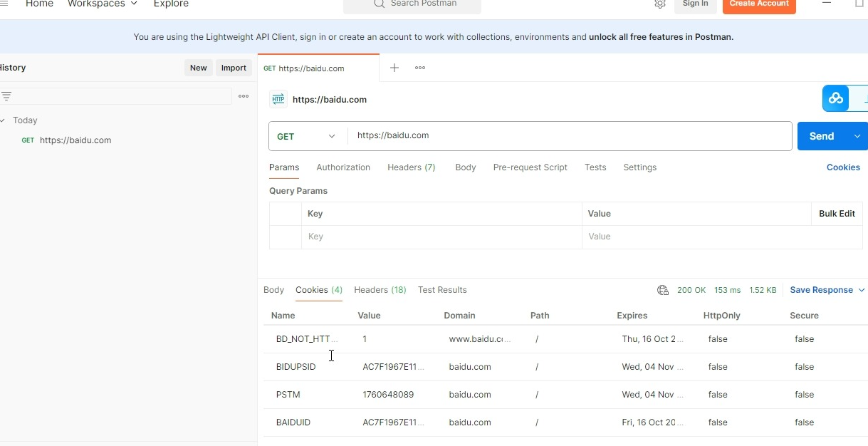
Task: Click the Create Account button
Action: 759,4
